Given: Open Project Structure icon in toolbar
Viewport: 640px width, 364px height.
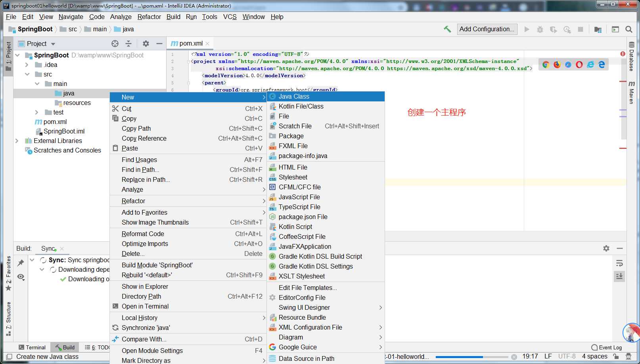Looking at the screenshot, I should click(598, 29).
